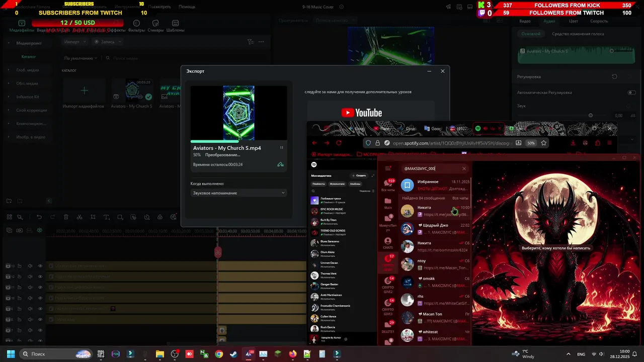The height and width of the screenshot is (362, 644).
Task: Open Telegram hamburger menu
Action: coord(388,168)
